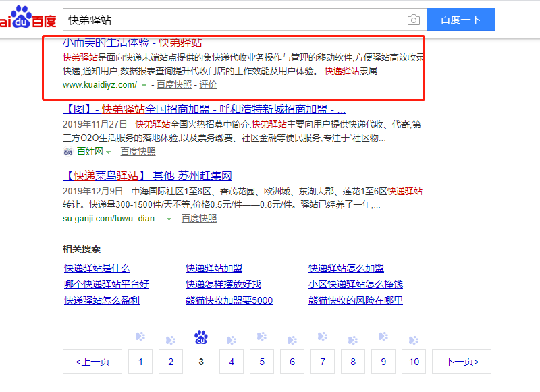Open camera image search icon
Screen dimensions: 540x392
pos(413,20)
